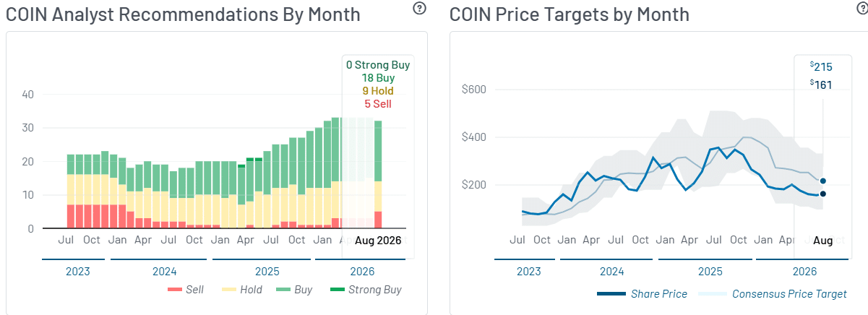Click the 30 y-axis label
Image resolution: width=868 pixels, height=315 pixels.
click(x=28, y=128)
